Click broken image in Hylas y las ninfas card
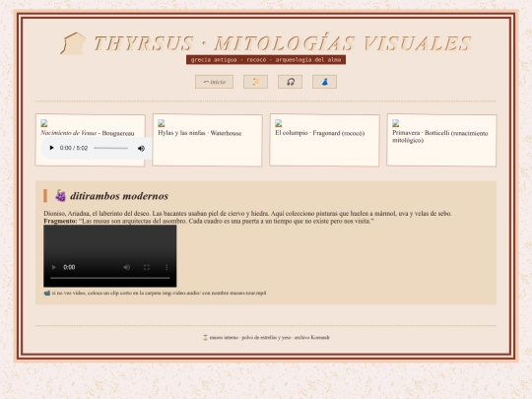Image resolution: width=532 pixels, height=399 pixels. point(162,123)
